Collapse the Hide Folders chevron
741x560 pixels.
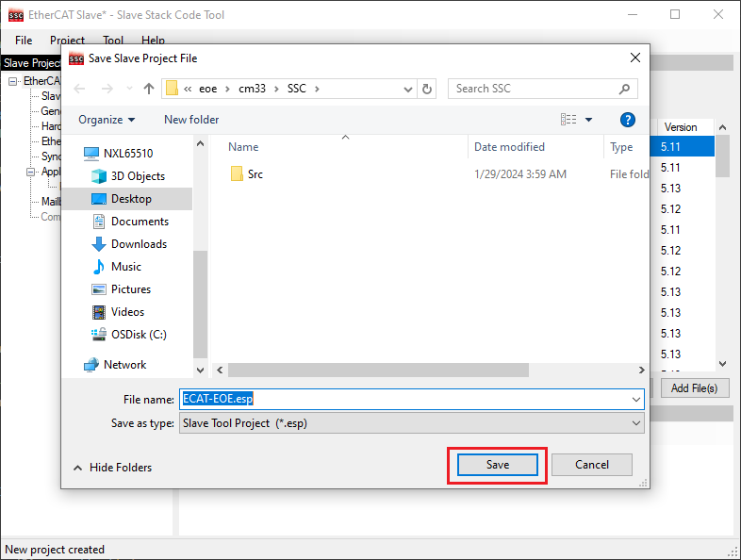pyautogui.click(x=77, y=468)
